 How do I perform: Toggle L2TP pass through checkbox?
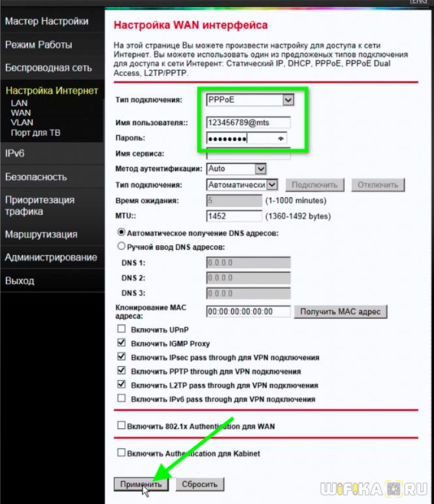121,384
